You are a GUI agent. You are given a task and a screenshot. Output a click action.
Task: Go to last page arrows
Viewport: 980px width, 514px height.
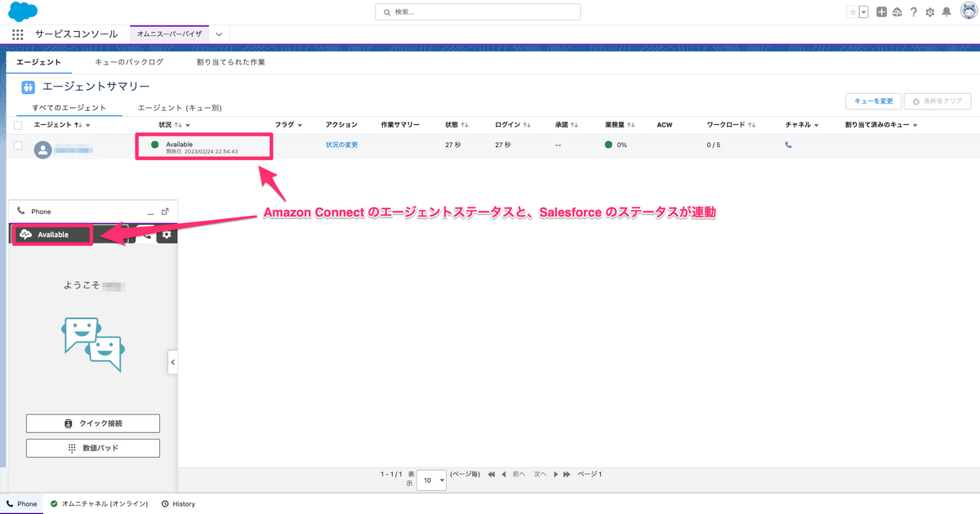click(x=568, y=474)
